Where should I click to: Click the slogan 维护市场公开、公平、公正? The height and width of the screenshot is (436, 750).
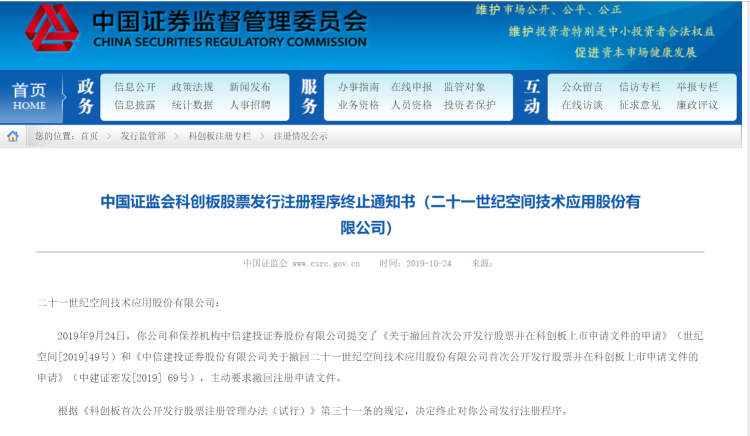pyautogui.click(x=548, y=10)
